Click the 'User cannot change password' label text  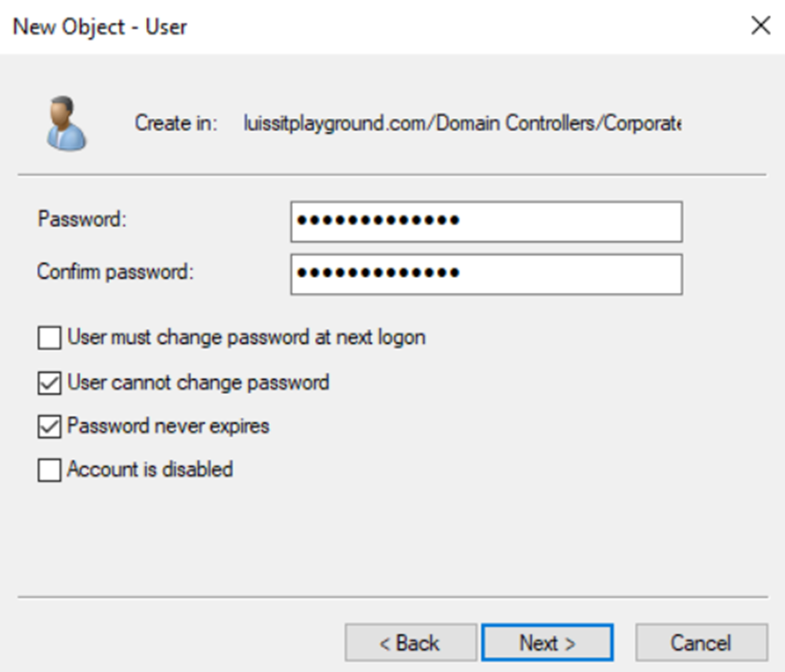point(198,382)
